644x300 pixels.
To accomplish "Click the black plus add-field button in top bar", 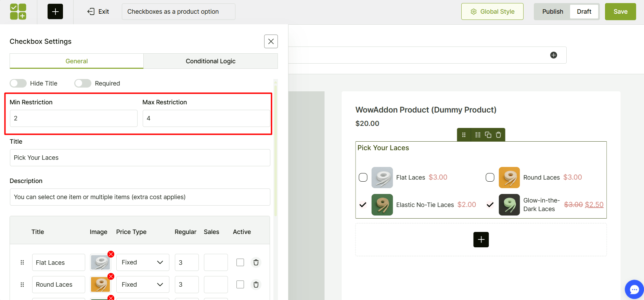I will pos(55,12).
